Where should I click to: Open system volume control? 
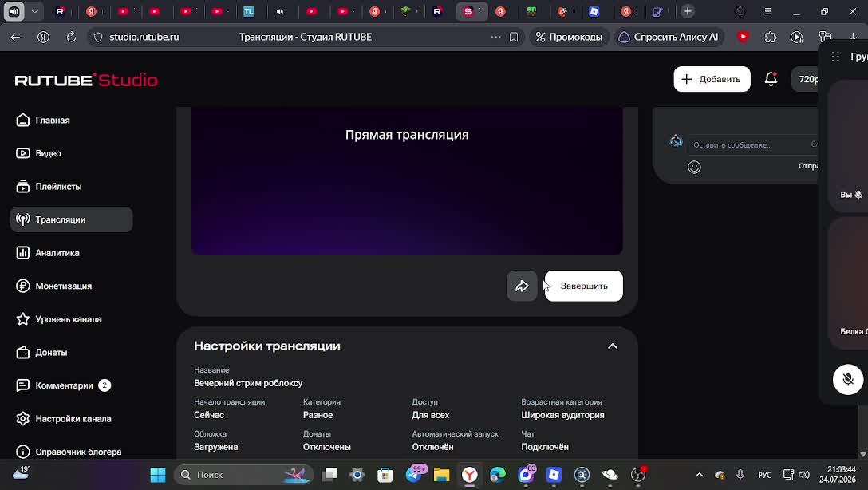pos(805,475)
